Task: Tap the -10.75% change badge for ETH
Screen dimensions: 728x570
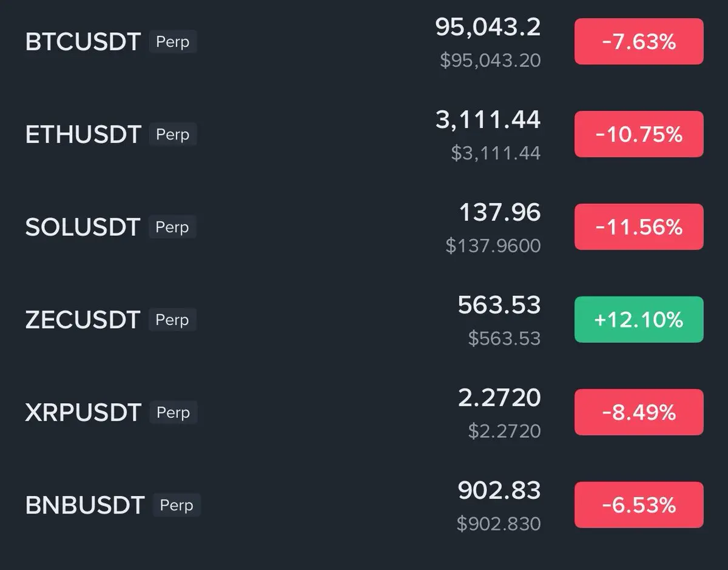Action: point(639,134)
